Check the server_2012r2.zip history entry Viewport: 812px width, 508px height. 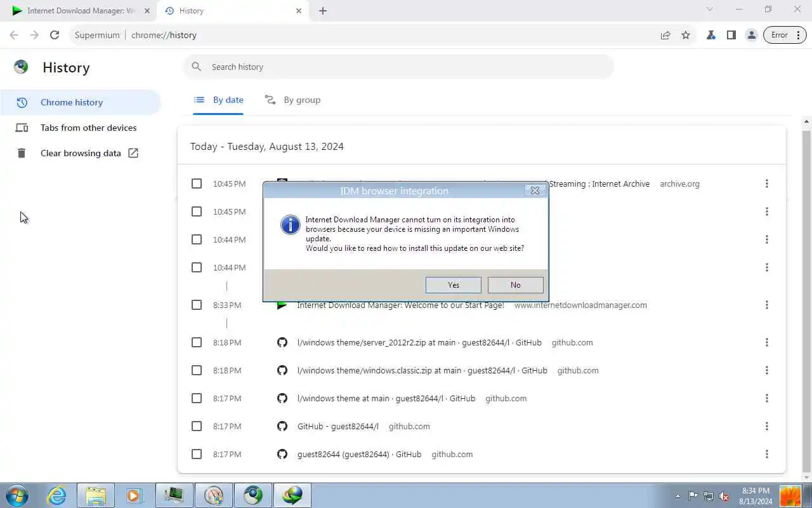point(197,342)
